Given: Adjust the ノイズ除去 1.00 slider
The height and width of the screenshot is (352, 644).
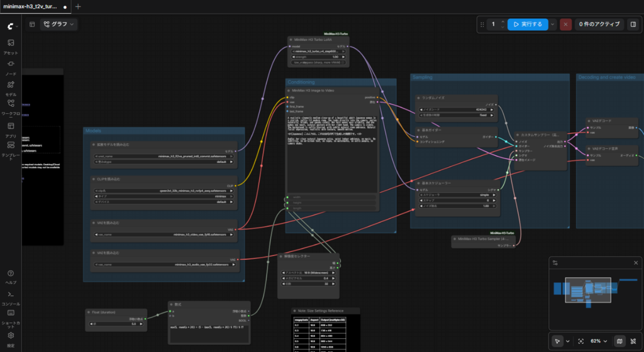Looking at the screenshot, I should coord(457,206).
